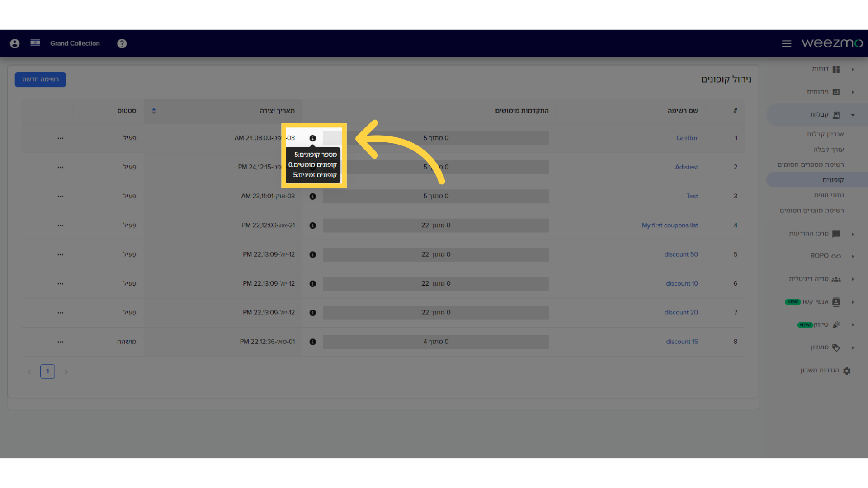Click the מרכז ההודעות message icon
Image resolution: width=868 pixels, height=488 pixels.
836,234
